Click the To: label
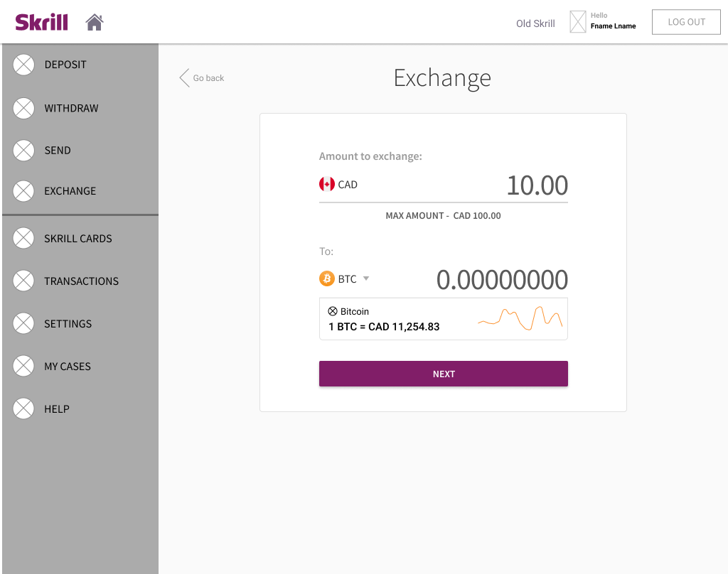Screen dimensions: 728x574 point(326,251)
